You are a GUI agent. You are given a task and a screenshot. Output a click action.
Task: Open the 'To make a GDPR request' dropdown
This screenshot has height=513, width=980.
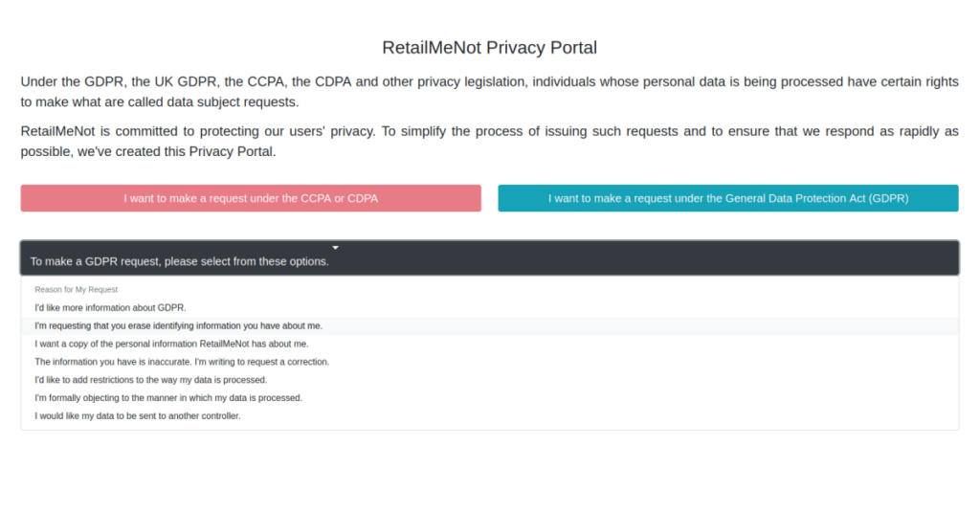pos(489,258)
